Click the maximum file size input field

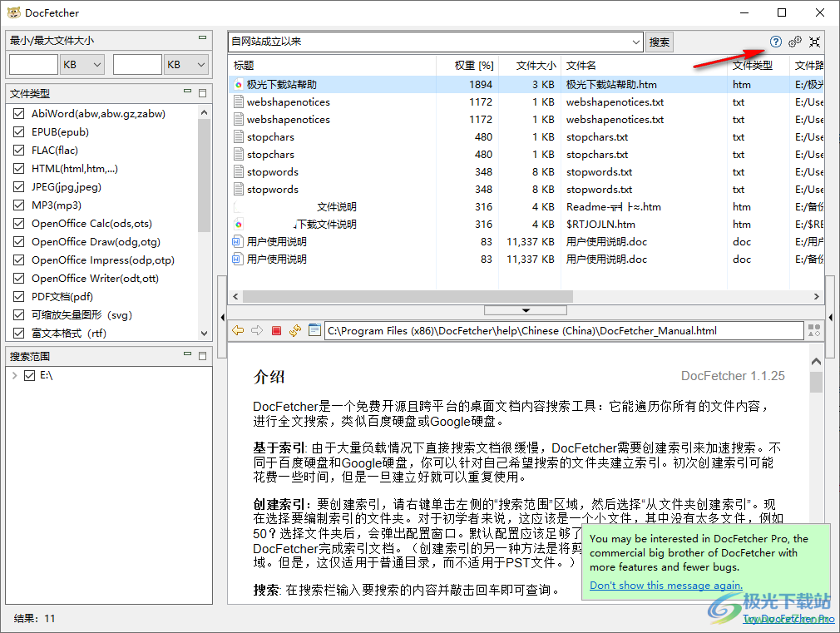click(x=138, y=65)
